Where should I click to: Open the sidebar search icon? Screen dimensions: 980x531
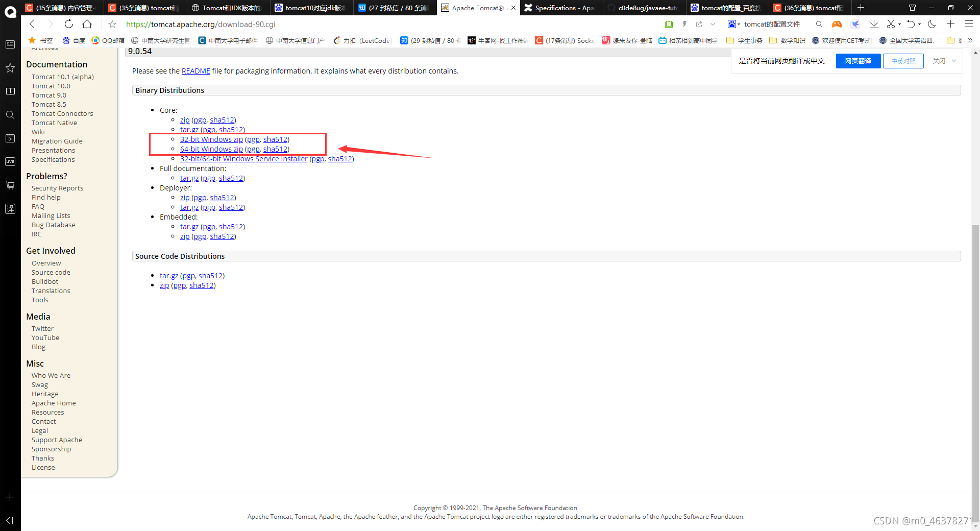(x=10, y=115)
